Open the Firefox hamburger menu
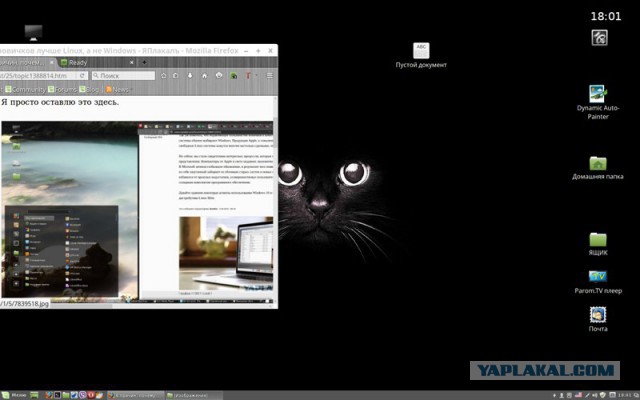 269,76
